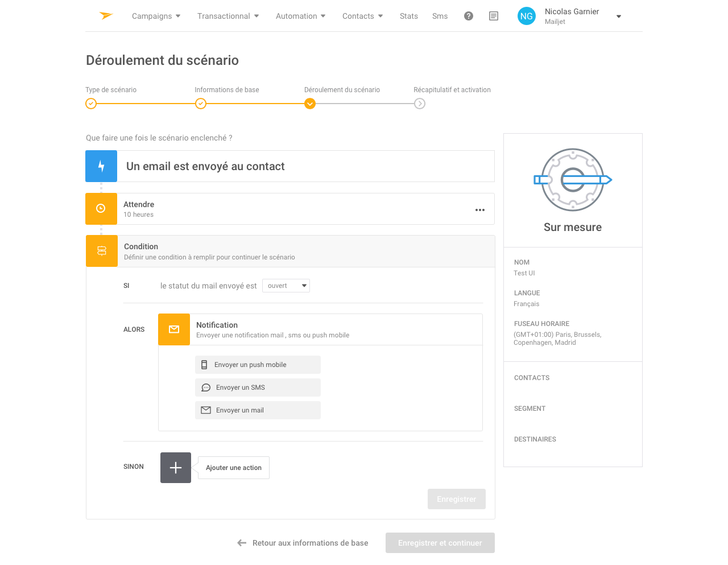Open the three-dot menu on Attendre step
Viewport: 728px width, 565px height.
(480, 210)
